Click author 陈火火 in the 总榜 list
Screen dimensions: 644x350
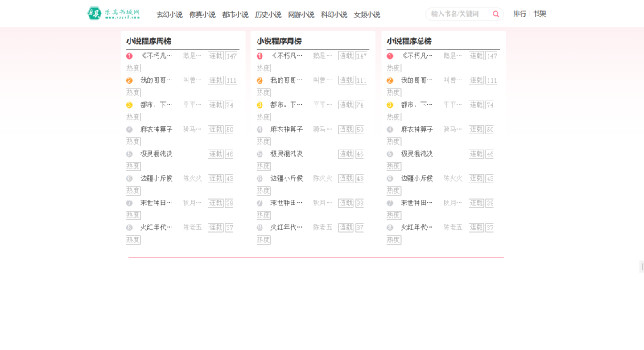452,179
